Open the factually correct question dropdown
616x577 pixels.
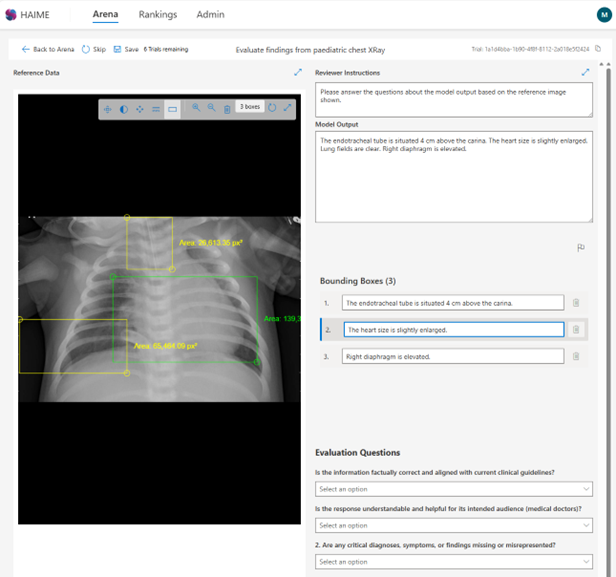tap(454, 489)
